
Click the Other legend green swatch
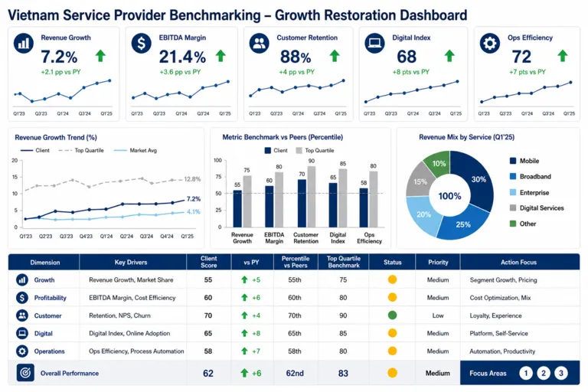click(x=513, y=224)
